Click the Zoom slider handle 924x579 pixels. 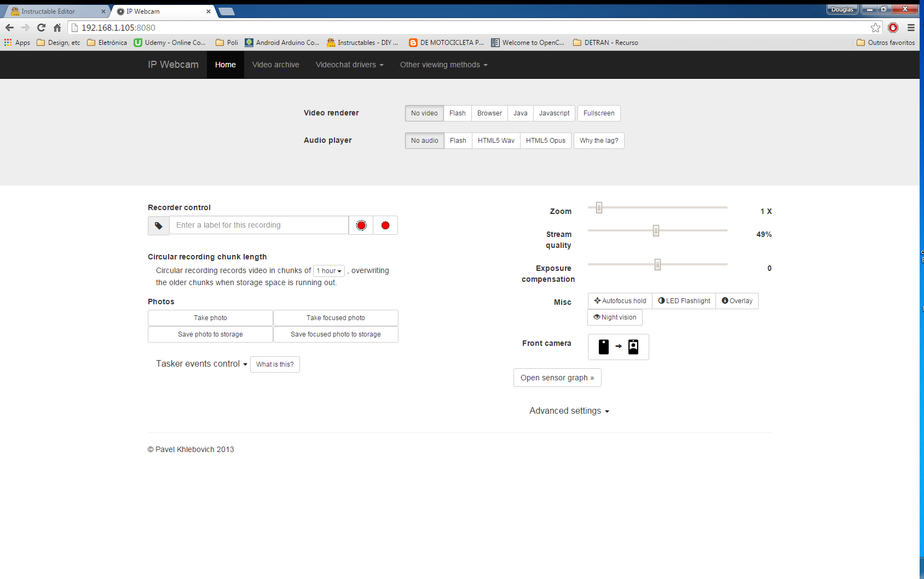coord(599,208)
